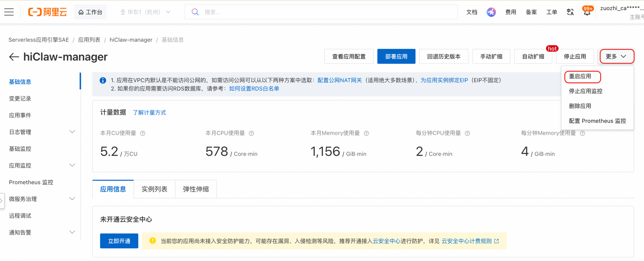The height and width of the screenshot is (261, 644).
Task: Open the 如何设置RDS白名单 link
Action: tap(254, 88)
